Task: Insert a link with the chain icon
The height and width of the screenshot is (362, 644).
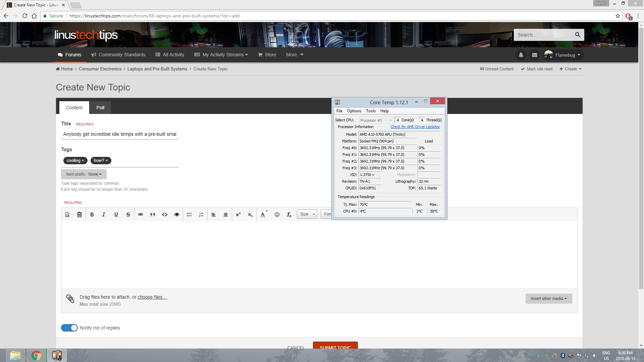Action: [141, 215]
